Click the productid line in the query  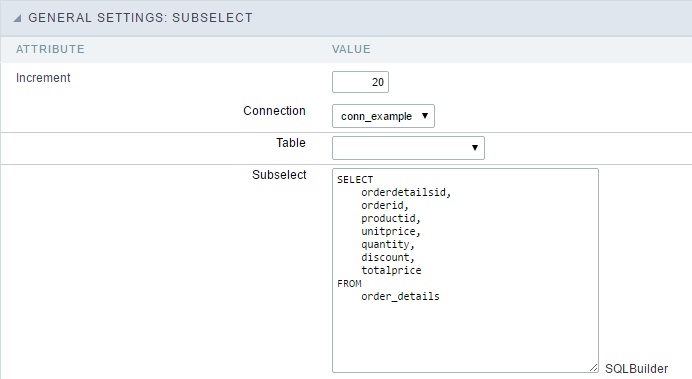click(x=391, y=218)
